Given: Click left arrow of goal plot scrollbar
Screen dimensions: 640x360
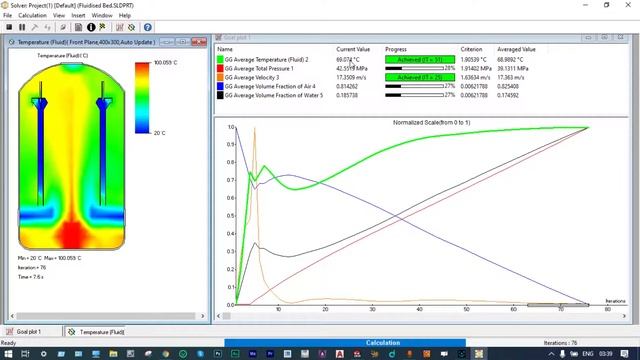Looking at the screenshot, I should coord(218,316).
